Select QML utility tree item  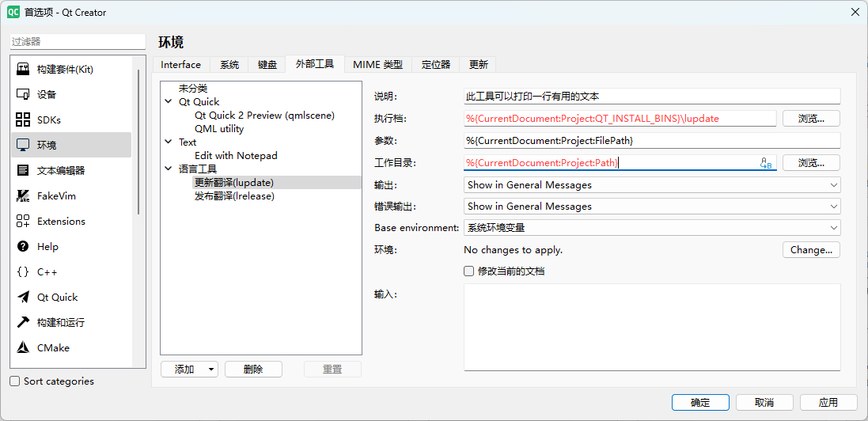219,129
